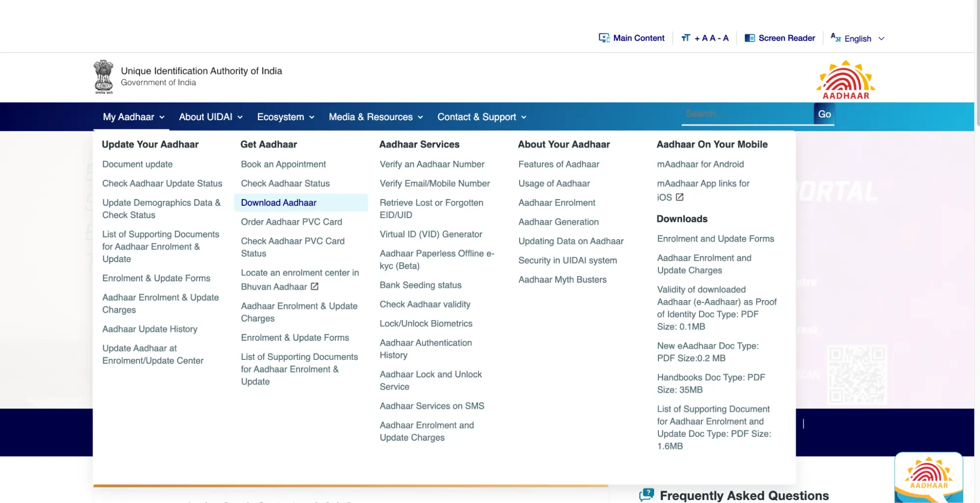Open Aadhaar Generation
The height and width of the screenshot is (503, 980).
click(x=558, y=222)
